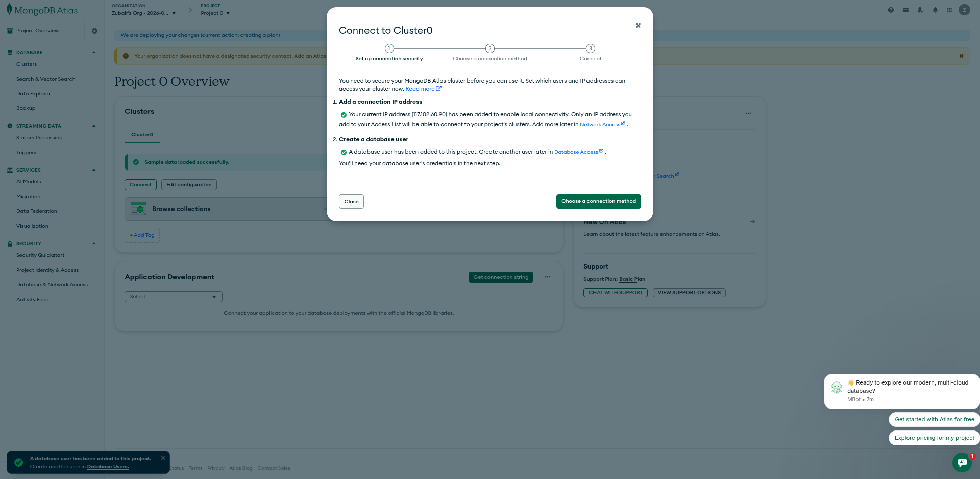The image size is (980, 479).
Task: Open the Project 0 dropdown
Action: click(215, 13)
